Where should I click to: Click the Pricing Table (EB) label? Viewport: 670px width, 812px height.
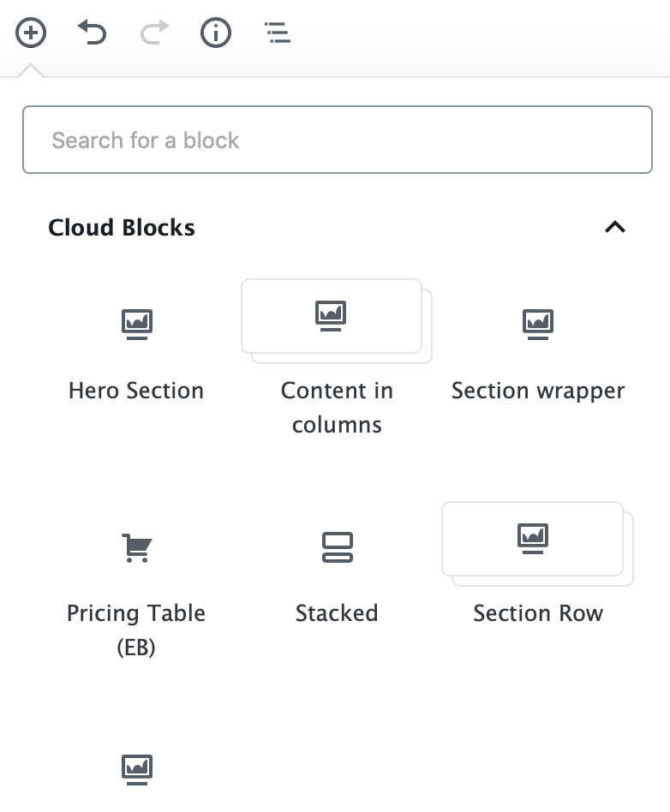point(136,630)
